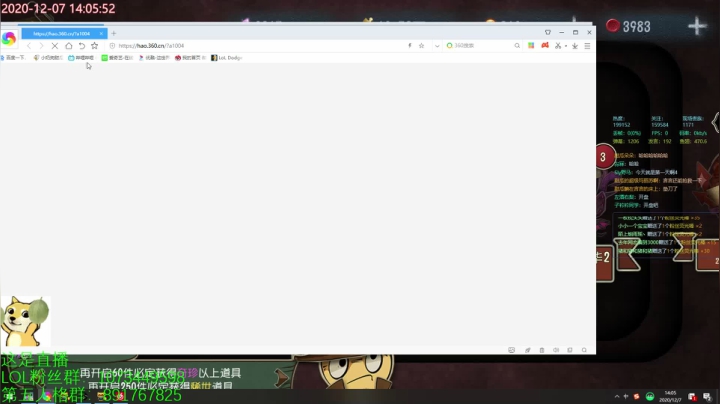Minimize the browser window
Screen dimensions: 720x404
point(562,33)
